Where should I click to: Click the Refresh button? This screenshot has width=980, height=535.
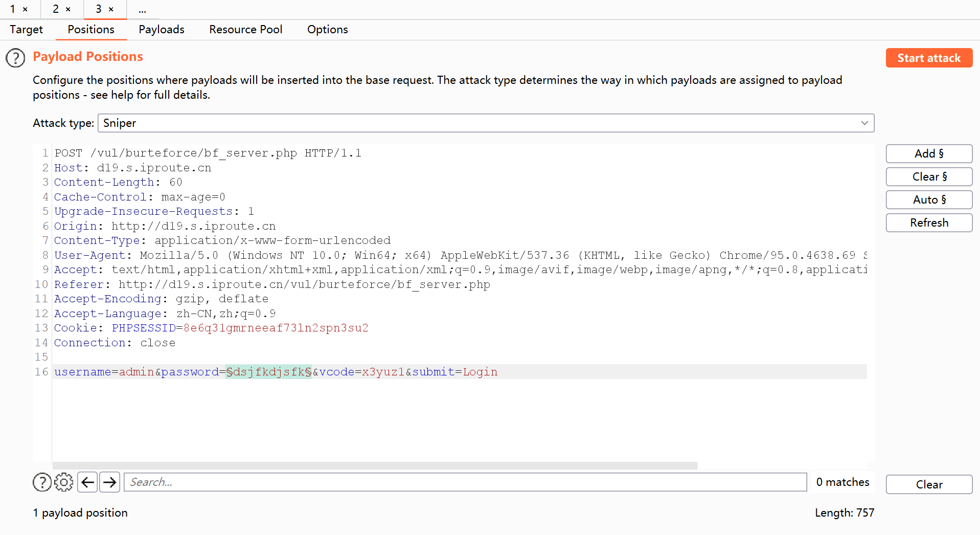928,222
